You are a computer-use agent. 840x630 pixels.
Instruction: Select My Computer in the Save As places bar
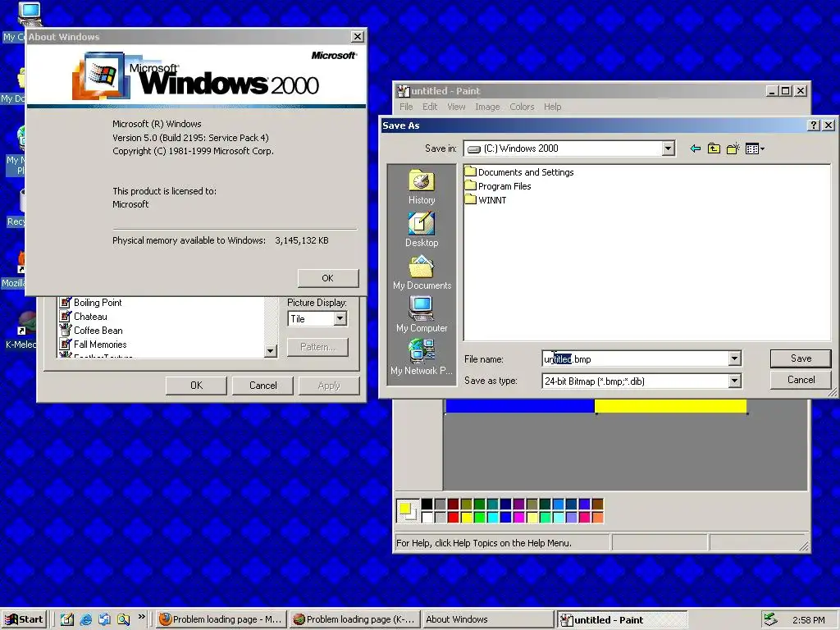(422, 315)
